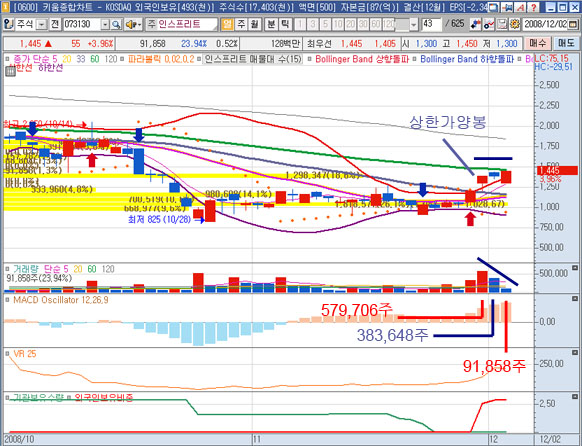Click the market type icon beside 주식
Image resolution: width=582 pixels, height=446 pixels.
8,24
